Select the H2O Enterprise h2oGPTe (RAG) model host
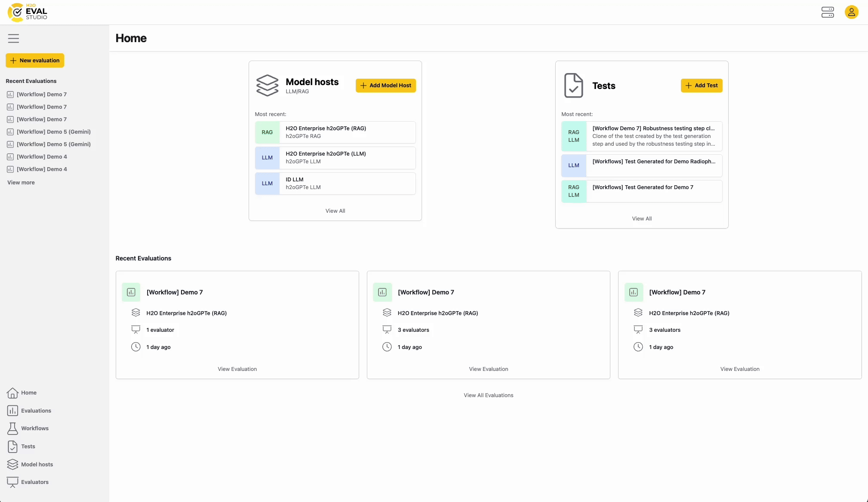Viewport: 868px width, 502px height. click(335, 132)
